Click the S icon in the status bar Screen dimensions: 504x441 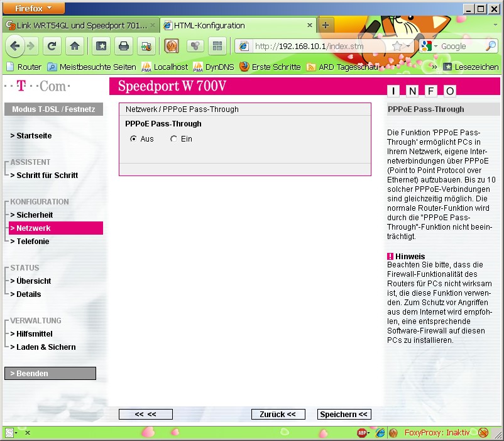[9, 433]
